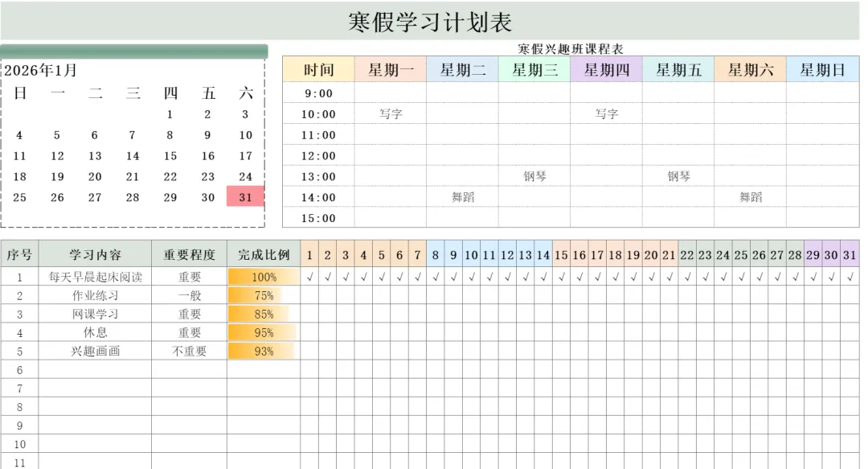Select the 星期三 column header
Viewport: 868px width, 469px height.
pos(534,70)
